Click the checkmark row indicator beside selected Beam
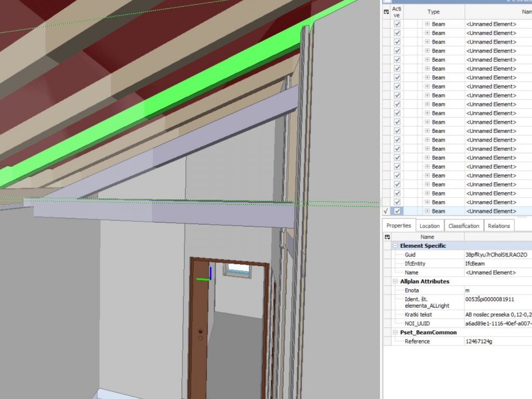 tap(385, 211)
